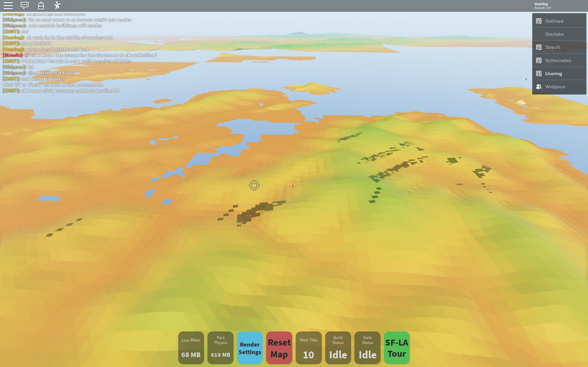
Task: Click the red Reset Map button
Action: (x=280, y=348)
